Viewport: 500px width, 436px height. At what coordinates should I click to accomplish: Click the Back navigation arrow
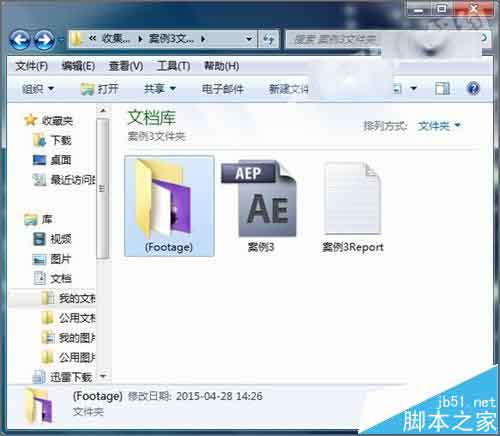(20, 40)
